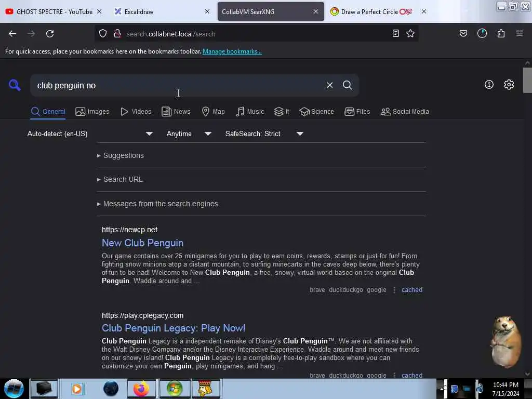The height and width of the screenshot is (399, 532).
Task: Select the Map search category
Action: pos(213,112)
